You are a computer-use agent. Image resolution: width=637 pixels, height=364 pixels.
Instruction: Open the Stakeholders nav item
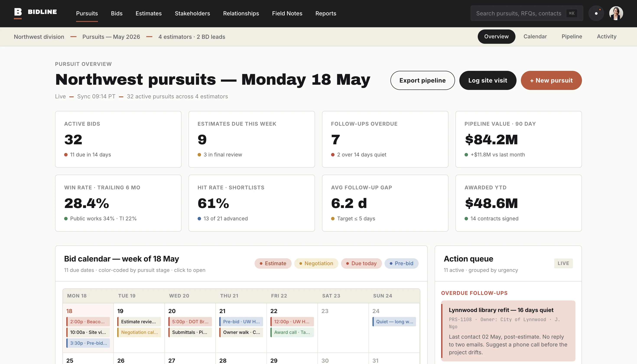(192, 13)
